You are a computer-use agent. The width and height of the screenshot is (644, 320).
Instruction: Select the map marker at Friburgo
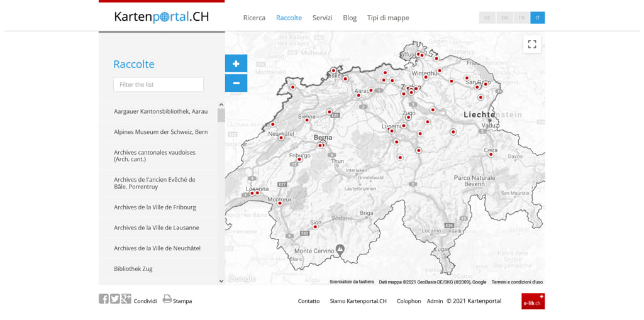pos(299,160)
